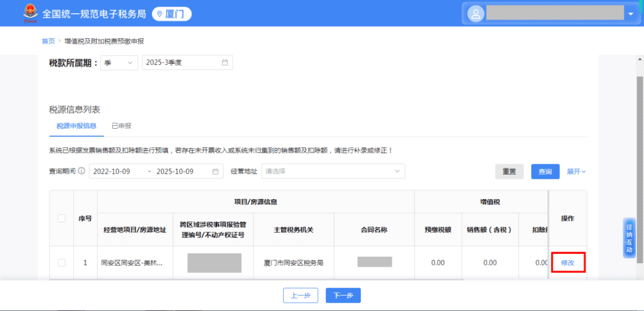
Task: Click the calendar icon in tax period field
Action: (x=225, y=63)
